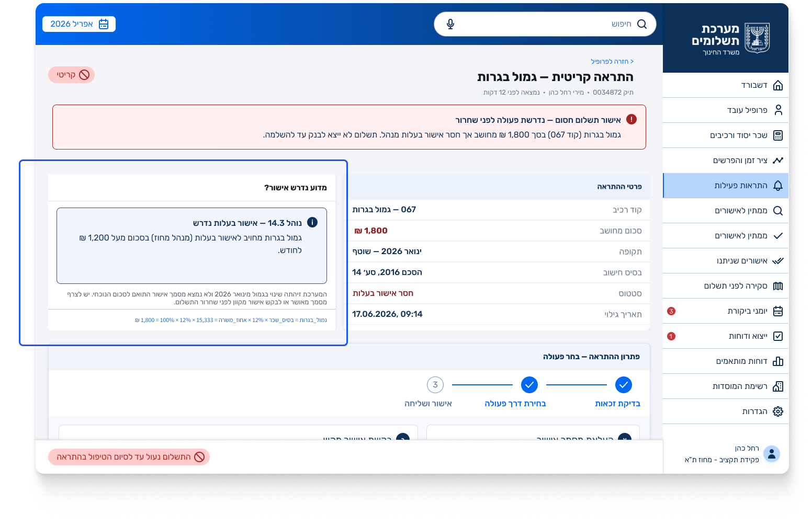The width and height of the screenshot is (812, 526).
Task: Click the red exclamation icon in blocked alert
Action: point(631,120)
